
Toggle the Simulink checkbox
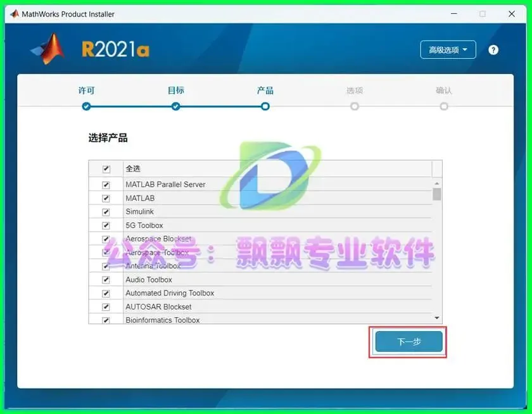tap(106, 212)
